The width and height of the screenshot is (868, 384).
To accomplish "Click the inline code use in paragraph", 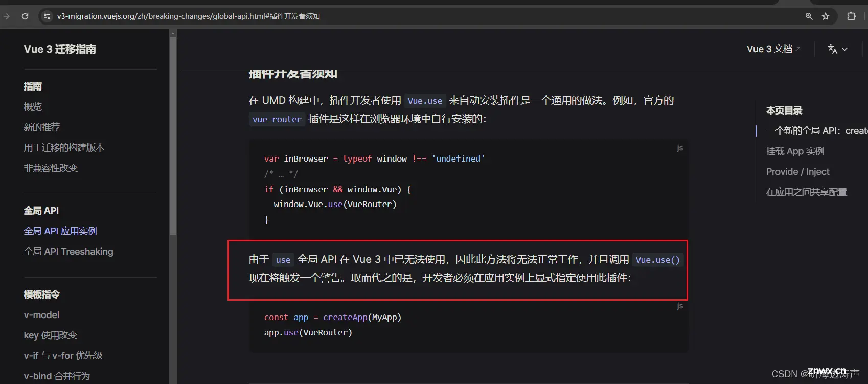I will (x=283, y=260).
